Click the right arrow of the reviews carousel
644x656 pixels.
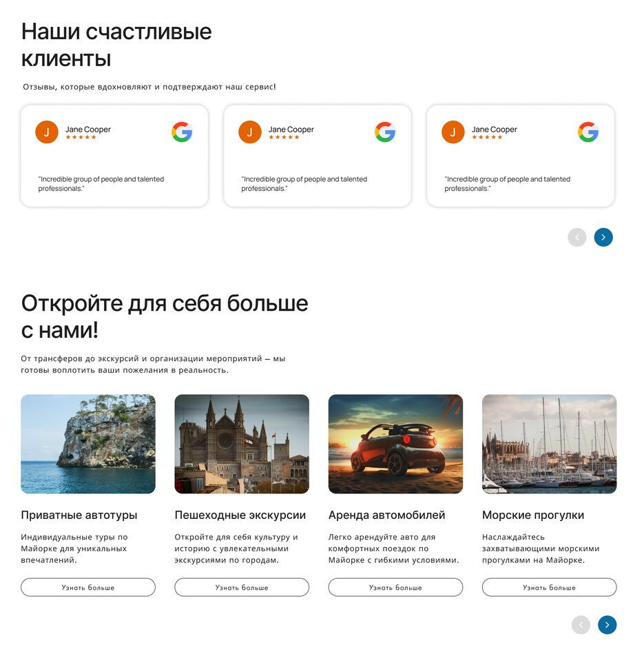603,237
